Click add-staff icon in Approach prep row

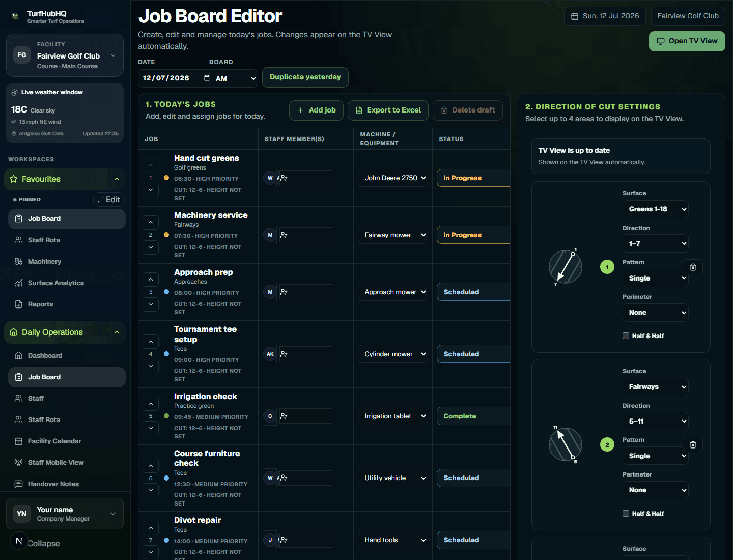tap(284, 292)
